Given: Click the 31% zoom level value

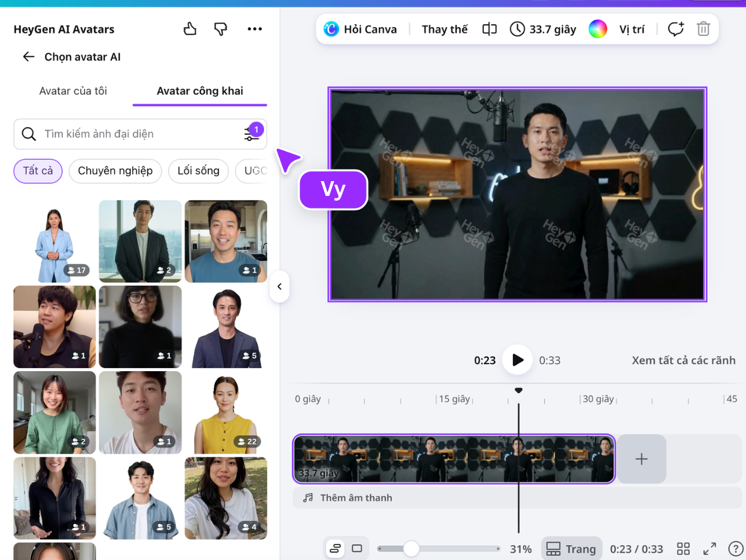Looking at the screenshot, I should [x=521, y=549].
